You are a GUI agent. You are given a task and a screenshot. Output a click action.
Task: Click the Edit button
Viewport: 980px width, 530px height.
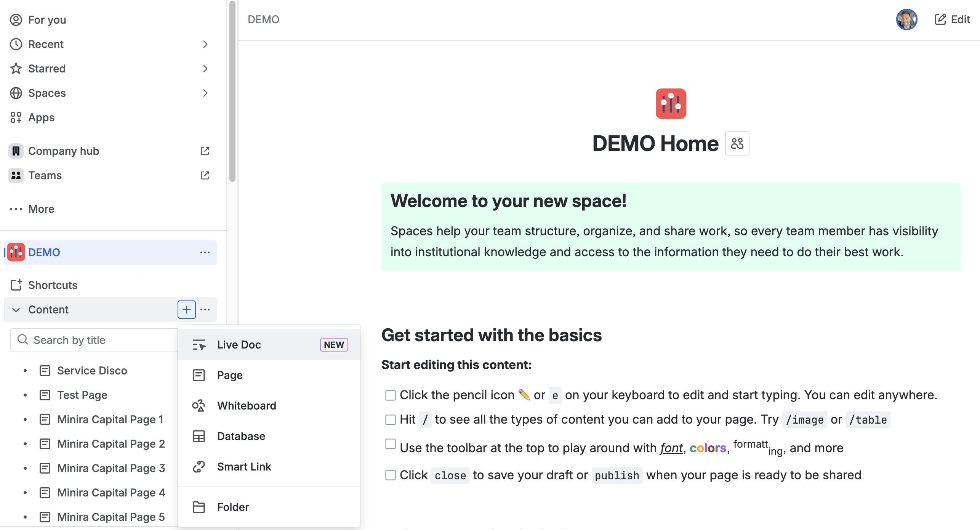(952, 19)
